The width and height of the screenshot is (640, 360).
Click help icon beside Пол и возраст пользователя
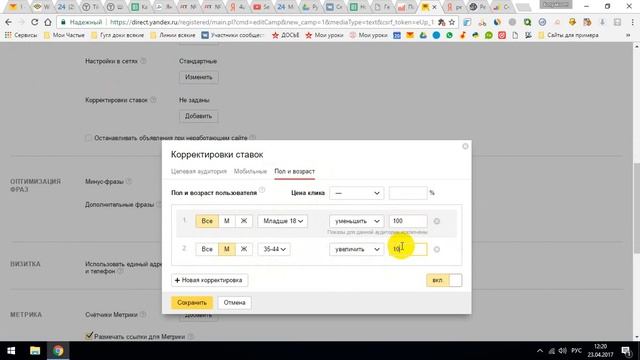coord(262,190)
